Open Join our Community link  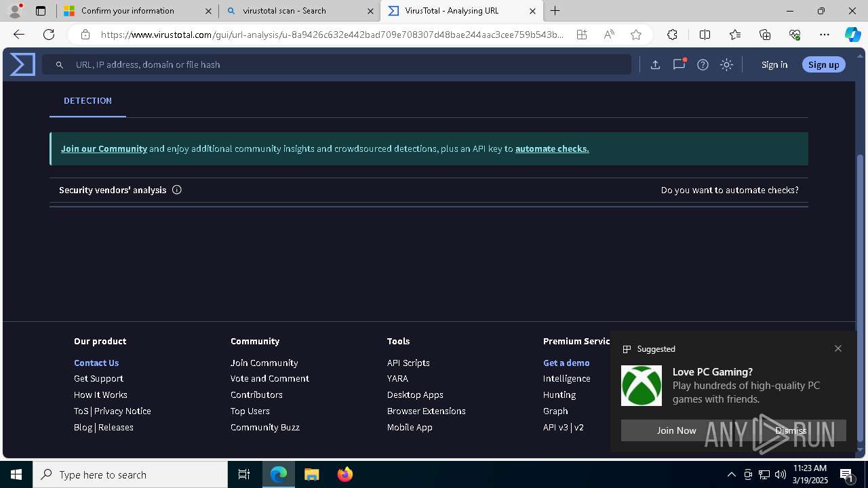104,148
